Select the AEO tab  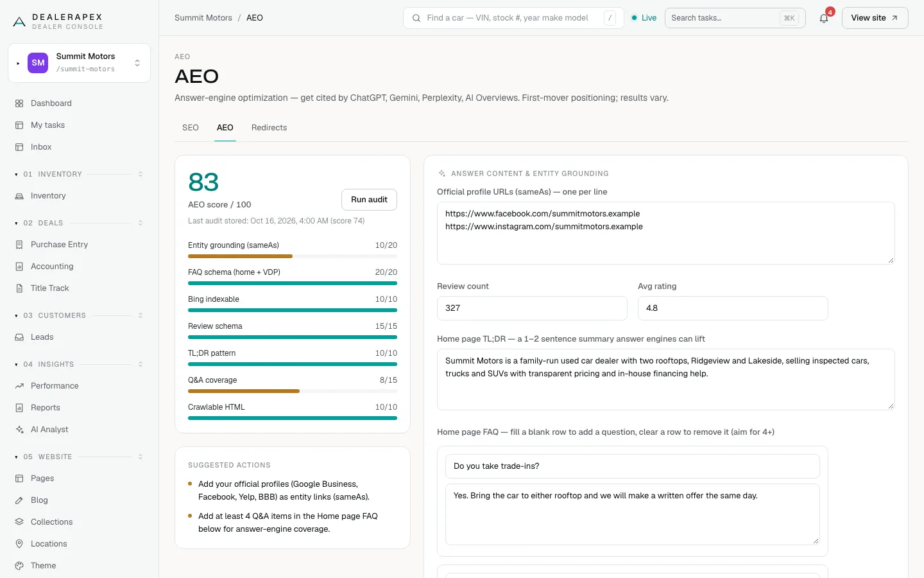coord(225,128)
